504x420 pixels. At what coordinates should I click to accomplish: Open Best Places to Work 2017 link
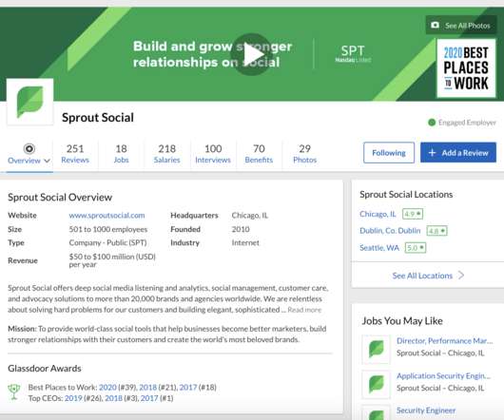coord(188,388)
